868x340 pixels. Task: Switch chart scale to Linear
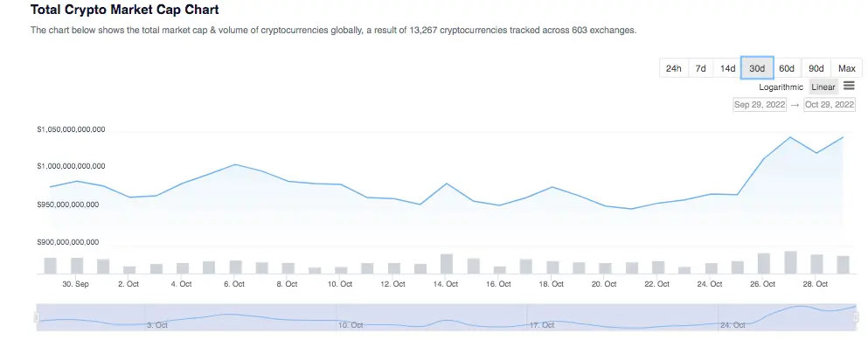[823, 87]
